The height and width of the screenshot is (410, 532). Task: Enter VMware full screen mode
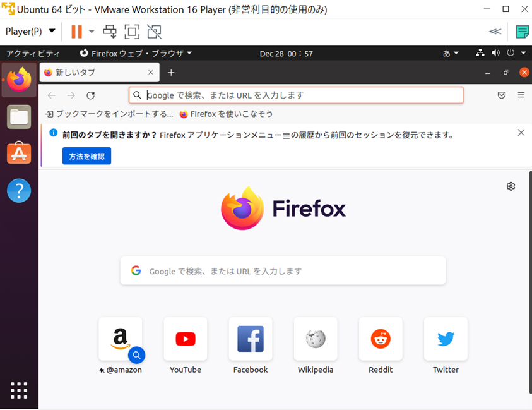(132, 32)
